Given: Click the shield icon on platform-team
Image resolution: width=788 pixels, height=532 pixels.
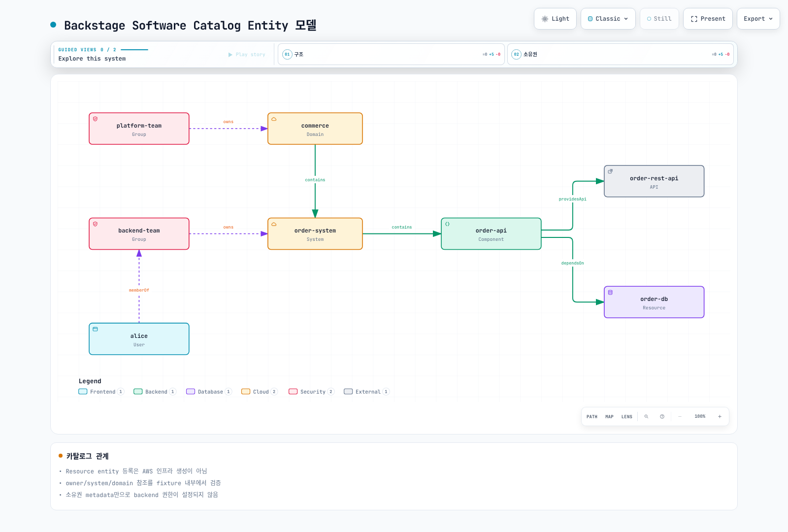Looking at the screenshot, I should click(96, 119).
